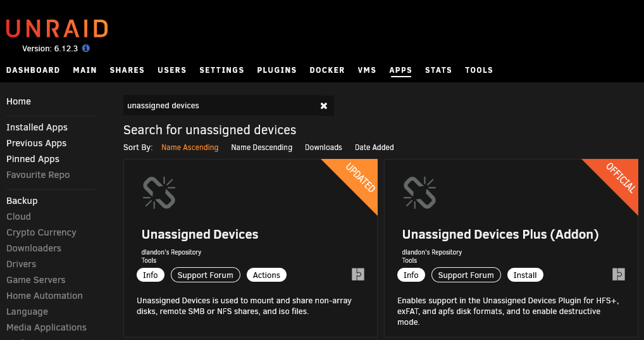This screenshot has height=340, width=644.
Task: Open Actions menu for Unassigned Devices
Action: [266, 275]
